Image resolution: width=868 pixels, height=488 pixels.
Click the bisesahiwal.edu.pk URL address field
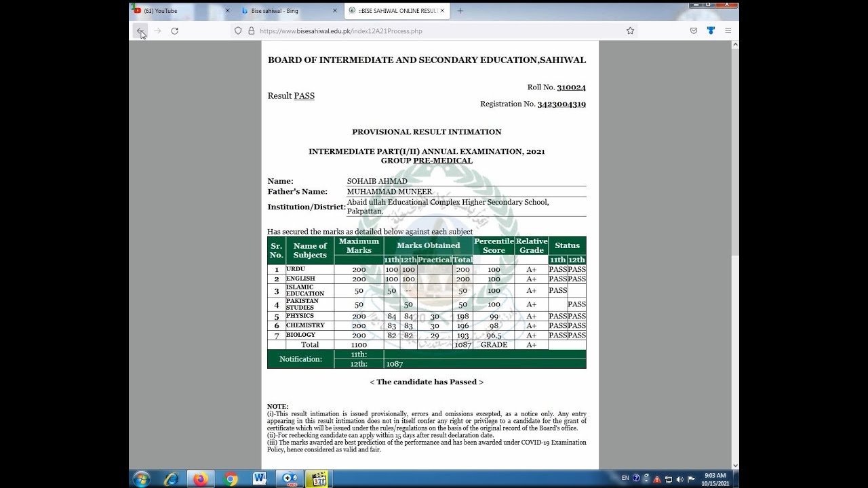point(434,30)
